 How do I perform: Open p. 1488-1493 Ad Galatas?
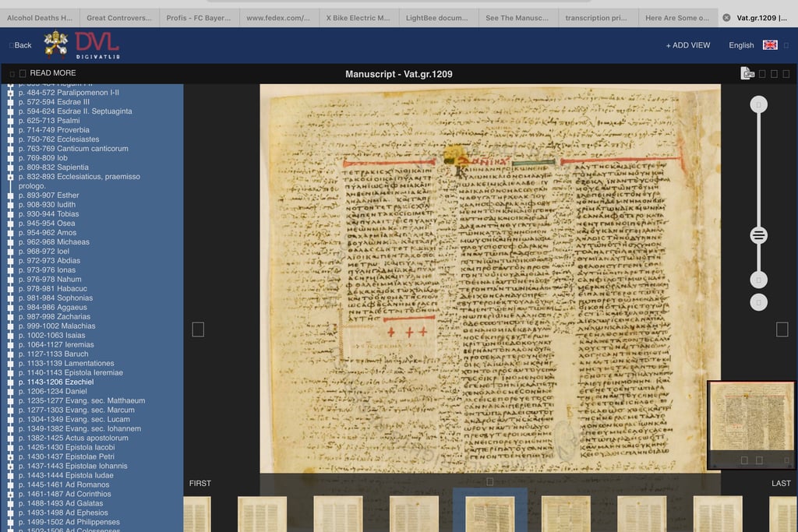click(x=61, y=503)
